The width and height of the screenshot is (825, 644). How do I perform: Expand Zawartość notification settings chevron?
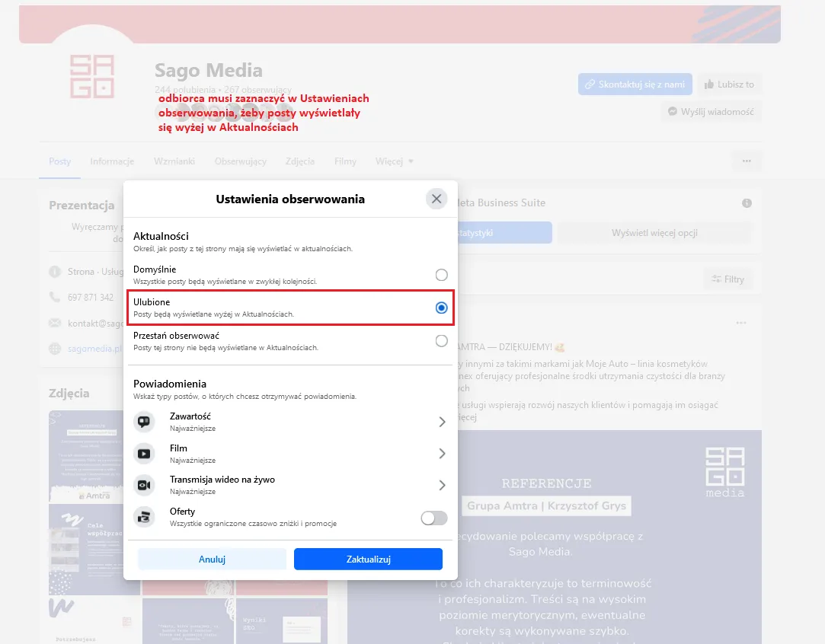(442, 422)
